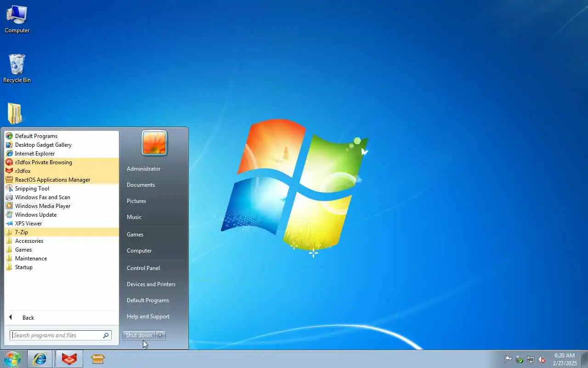Select the Recycle Bin desktop icon
Viewport: 588px width, 368px height.
pyautogui.click(x=17, y=69)
